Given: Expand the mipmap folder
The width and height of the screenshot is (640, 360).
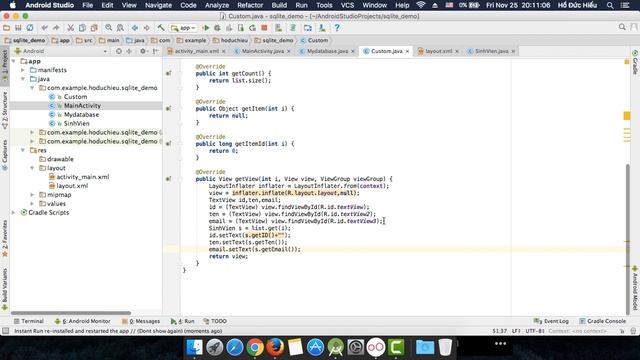Looking at the screenshot, I should tap(32, 195).
